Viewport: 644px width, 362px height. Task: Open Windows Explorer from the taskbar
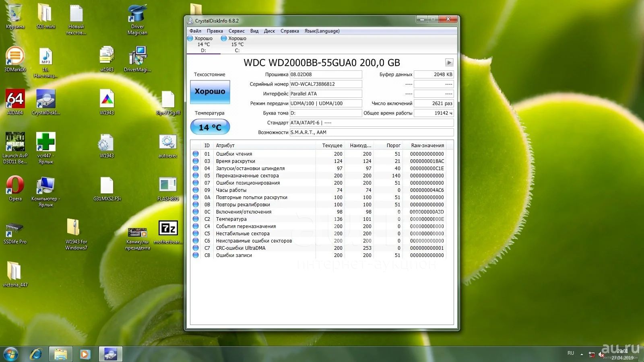pos(60,354)
